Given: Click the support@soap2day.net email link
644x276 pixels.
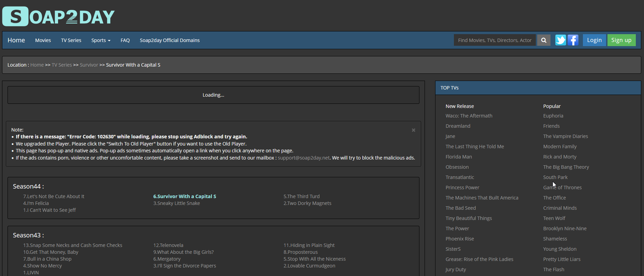Looking at the screenshot, I should pyautogui.click(x=304, y=158).
